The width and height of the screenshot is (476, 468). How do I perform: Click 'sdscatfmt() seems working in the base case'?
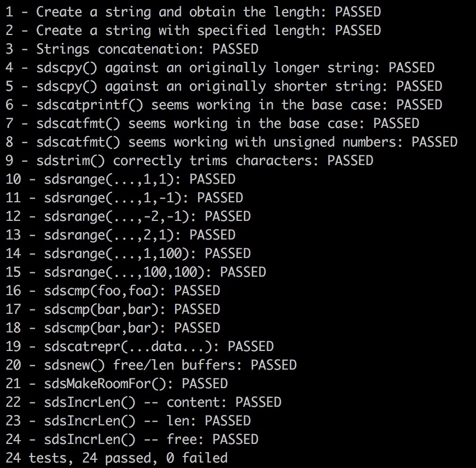coord(212,124)
